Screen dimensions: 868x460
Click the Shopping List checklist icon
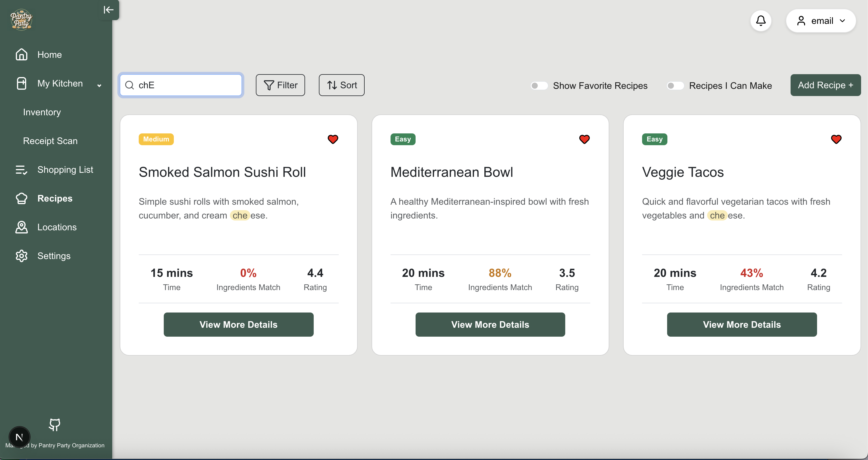(x=22, y=170)
